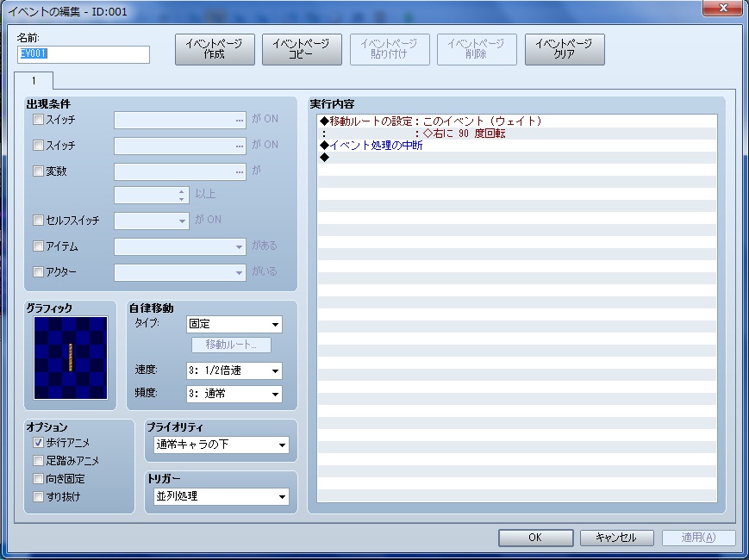Open the second スイッチ selector ellipsis field
This screenshot has height=560, width=749.
coord(180,146)
